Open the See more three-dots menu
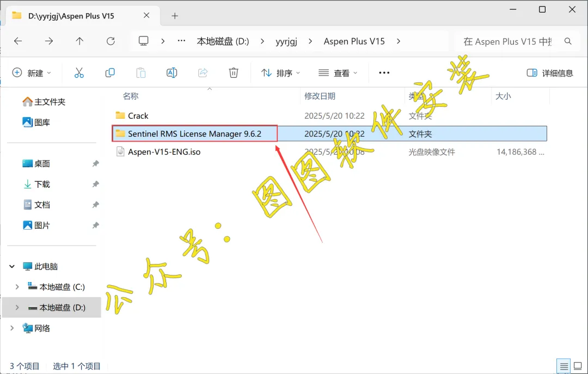The height and width of the screenshot is (374, 588). click(x=384, y=73)
